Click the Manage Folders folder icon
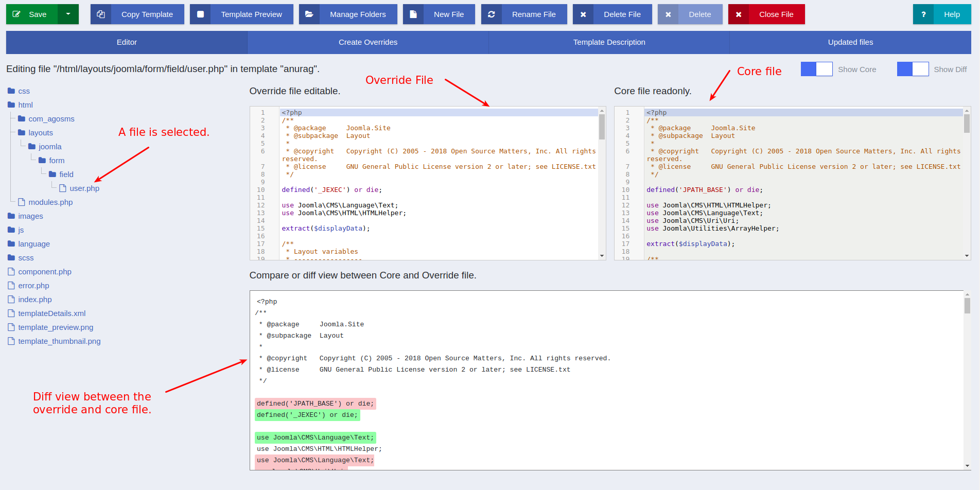 point(309,14)
